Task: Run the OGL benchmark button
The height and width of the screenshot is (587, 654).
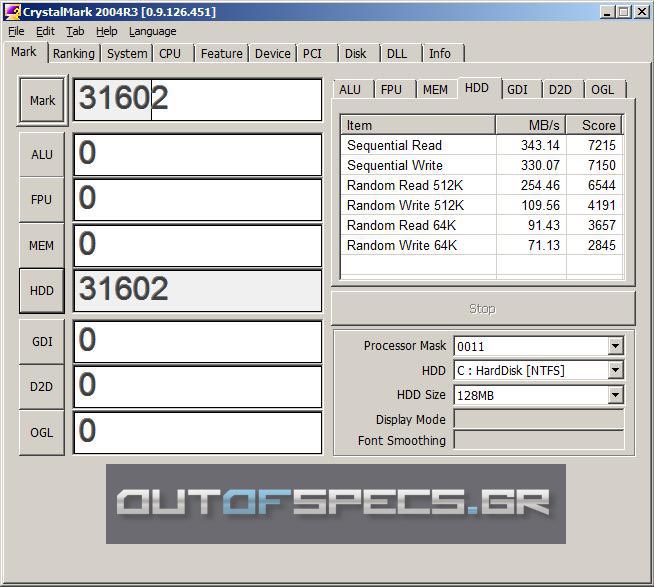Action: pyautogui.click(x=42, y=432)
